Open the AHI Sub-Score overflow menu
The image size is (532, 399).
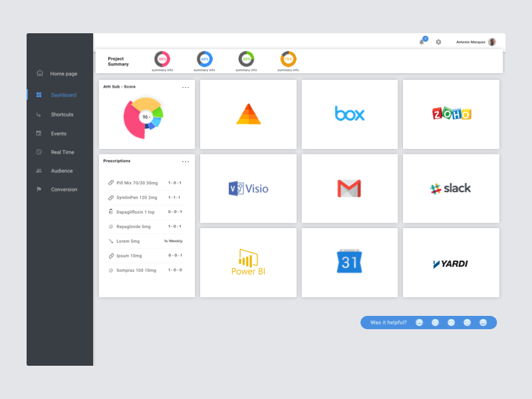pos(186,86)
